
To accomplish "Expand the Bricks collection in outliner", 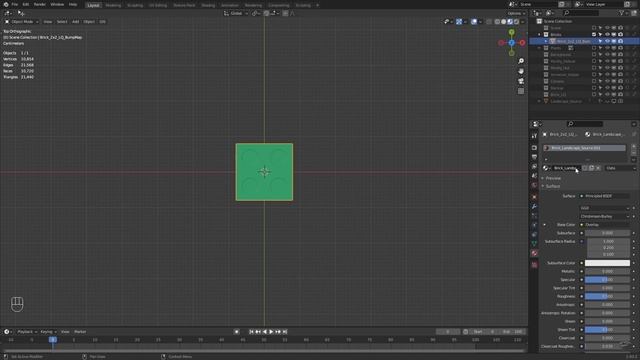I will point(540,35).
